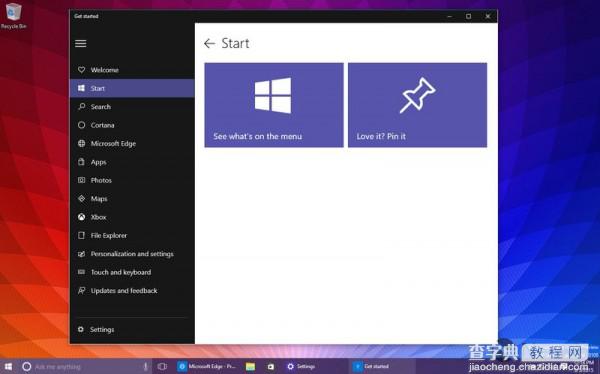
Task: Select Microsoft Edge in the sidebar
Action: click(x=132, y=143)
